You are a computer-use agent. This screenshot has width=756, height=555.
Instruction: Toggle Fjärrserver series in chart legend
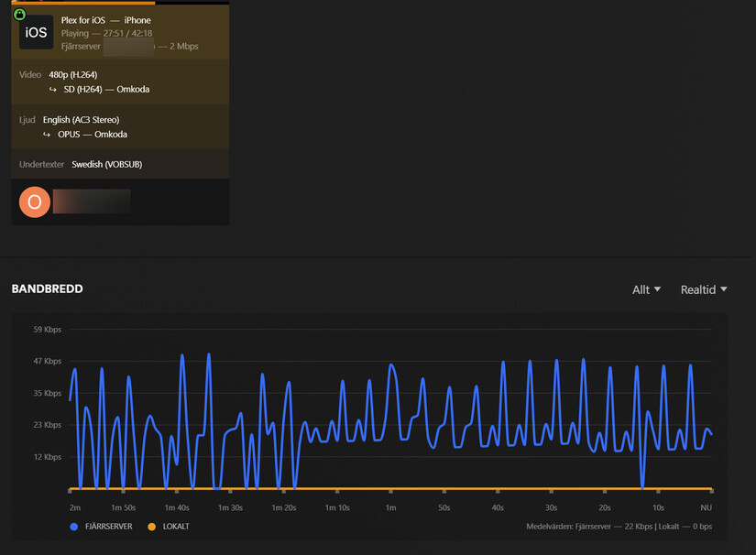[x=101, y=526]
